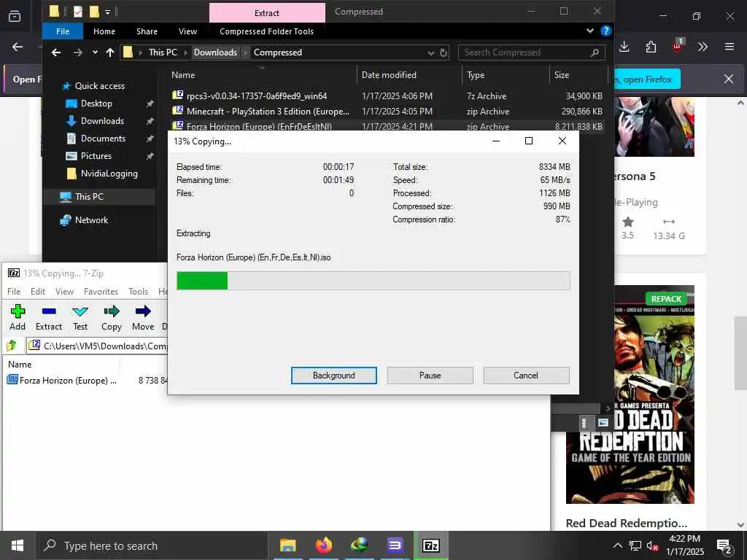747x560 pixels.
Task: Open uBlock Origin extension icon
Action: (x=677, y=47)
